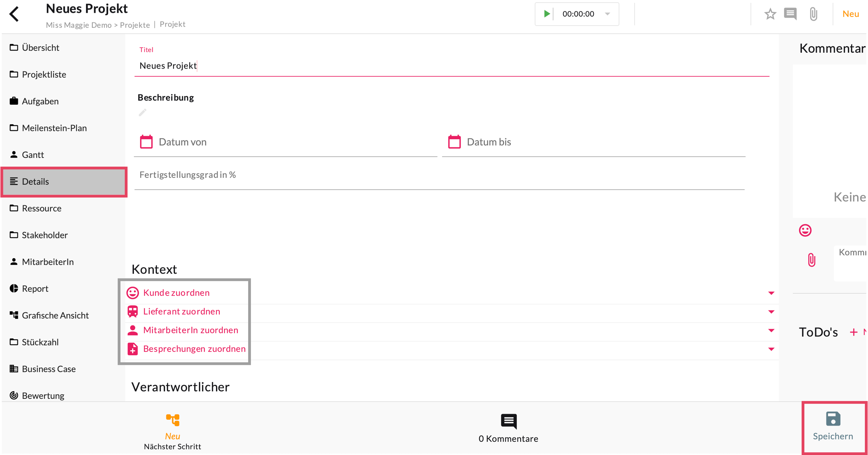Open Meilenstein-Plan in sidebar

pos(54,128)
